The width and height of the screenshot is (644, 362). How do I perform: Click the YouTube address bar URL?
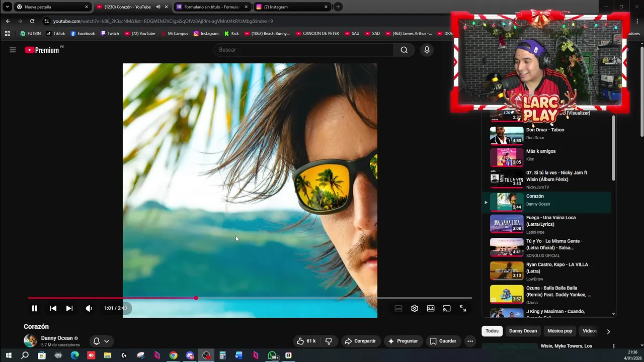coord(163,21)
